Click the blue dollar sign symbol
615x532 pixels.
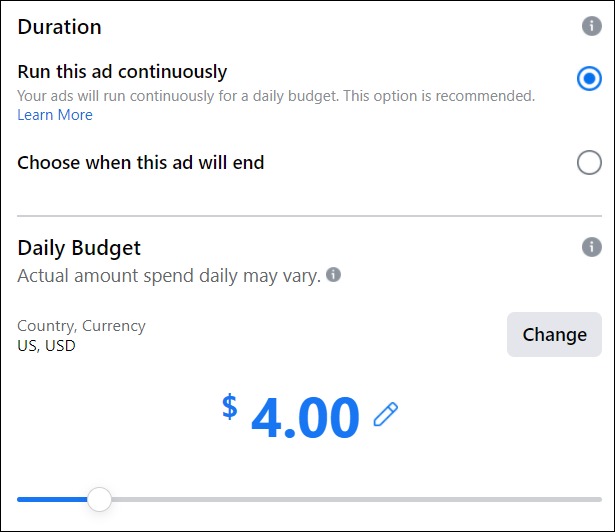(x=230, y=406)
